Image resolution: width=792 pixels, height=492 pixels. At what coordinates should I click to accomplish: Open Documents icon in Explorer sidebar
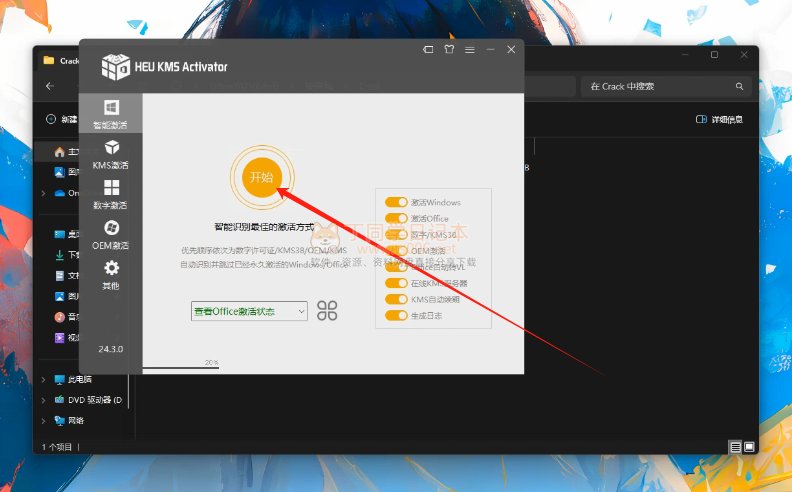coord(60,275)
